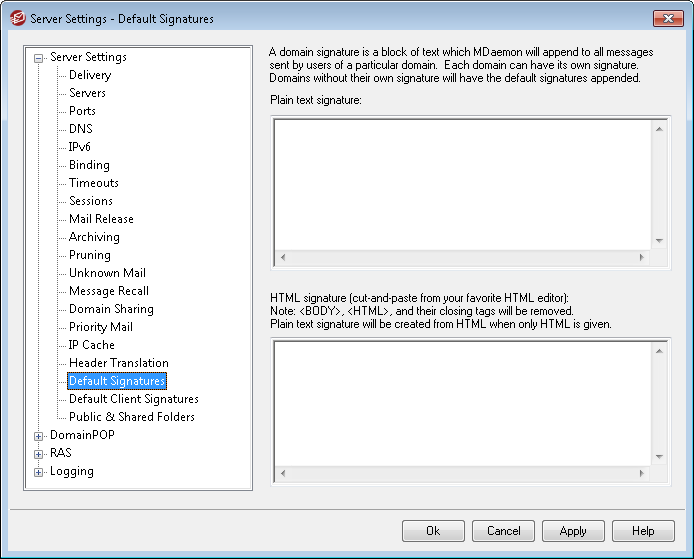Close the Server Settings dialog window
The width and height of the screenshot is (694, 559).
668,19
